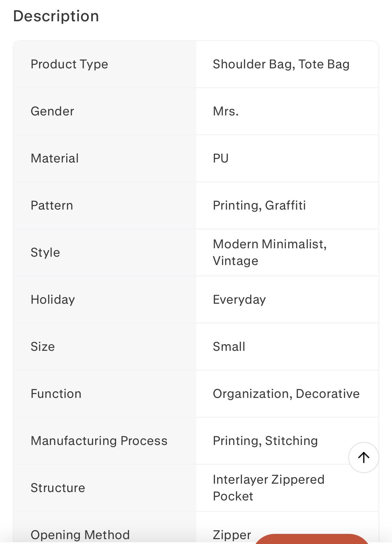Select the Shoulder Bag, Tote Bag value
This screenshot has width=392, height=544.
281,64
